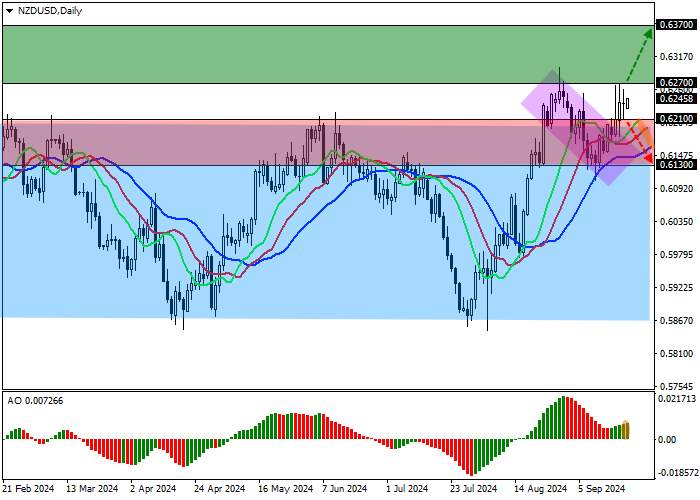Screen dimensions: 700x500
Task: Click the 0.58670 price axis value
Action: click(676, 320)
